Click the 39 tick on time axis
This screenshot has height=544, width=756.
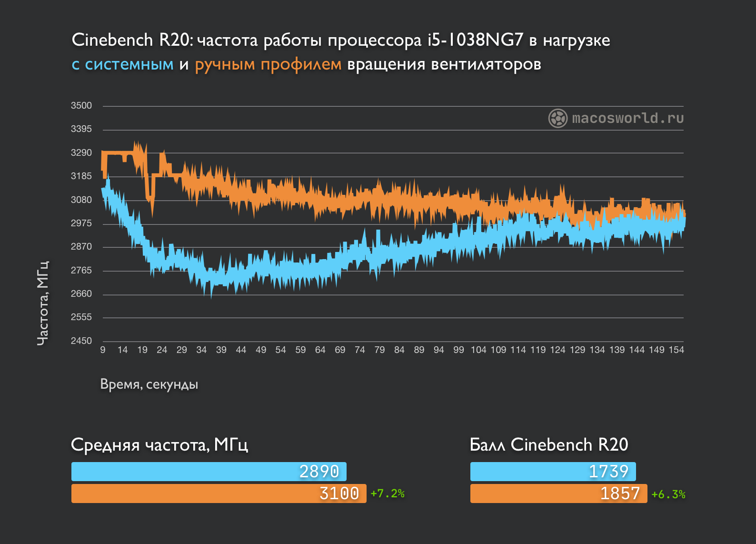point(221,350)
